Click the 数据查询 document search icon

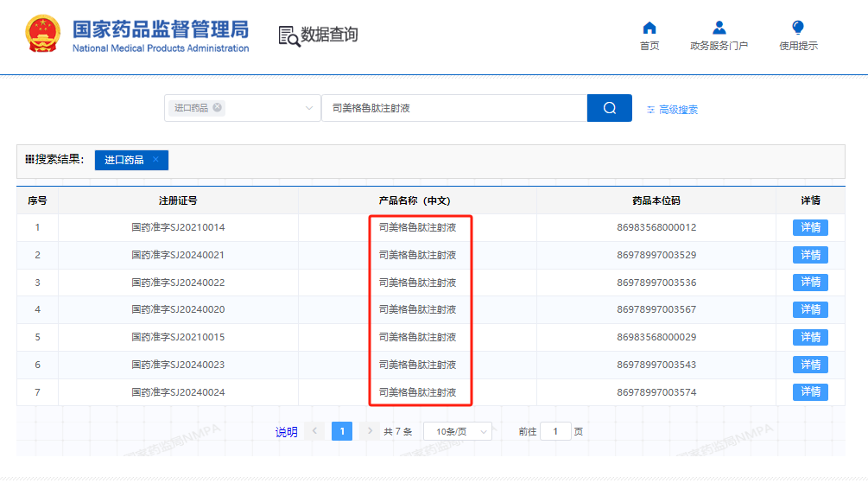289,36
